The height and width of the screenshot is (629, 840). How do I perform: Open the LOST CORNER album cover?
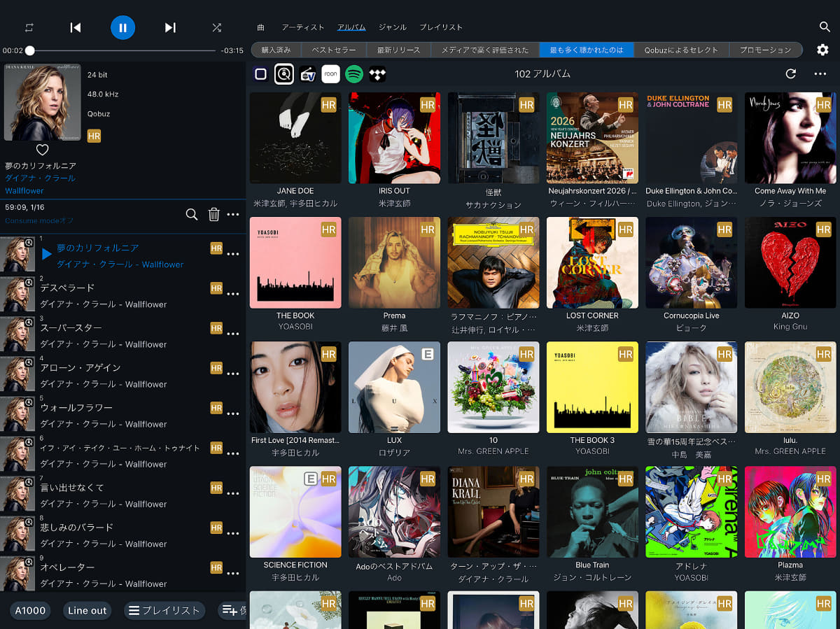(592, 262)
